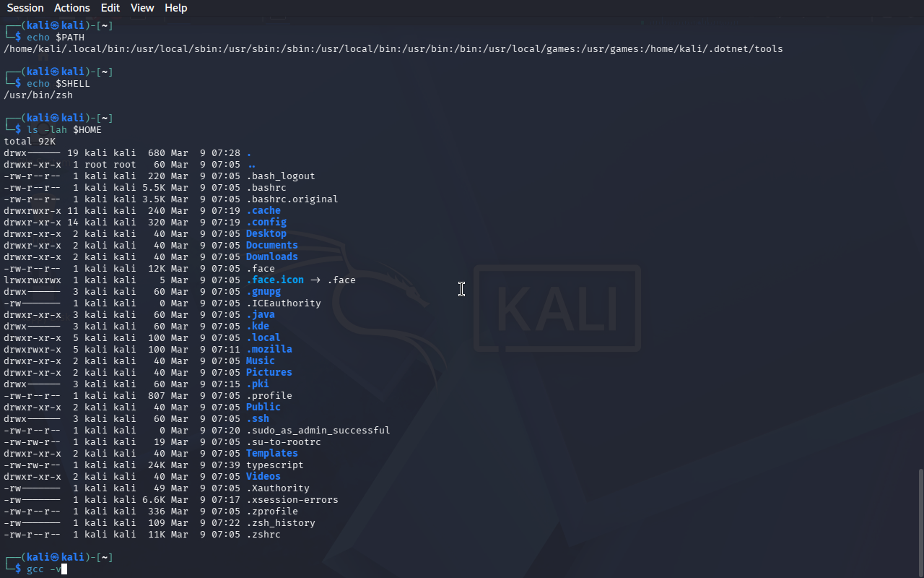Click the .sudo_as_admin_successful file name
This screenshot has width=924, height=578.
[318, 431]
